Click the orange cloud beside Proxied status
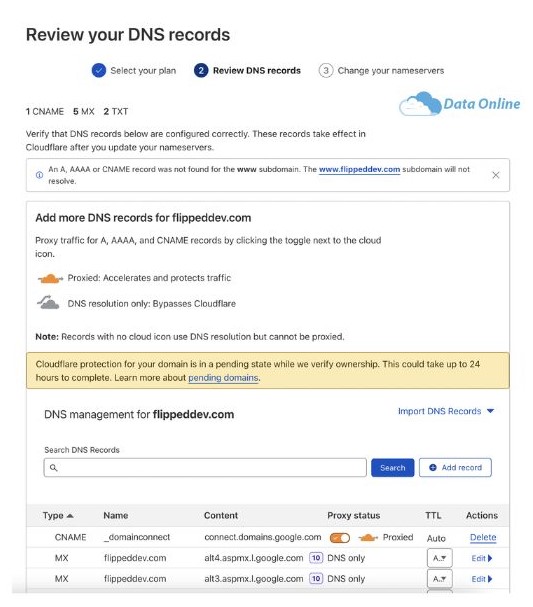This screenshot has width=533, height=607. [x=368, y=537]
